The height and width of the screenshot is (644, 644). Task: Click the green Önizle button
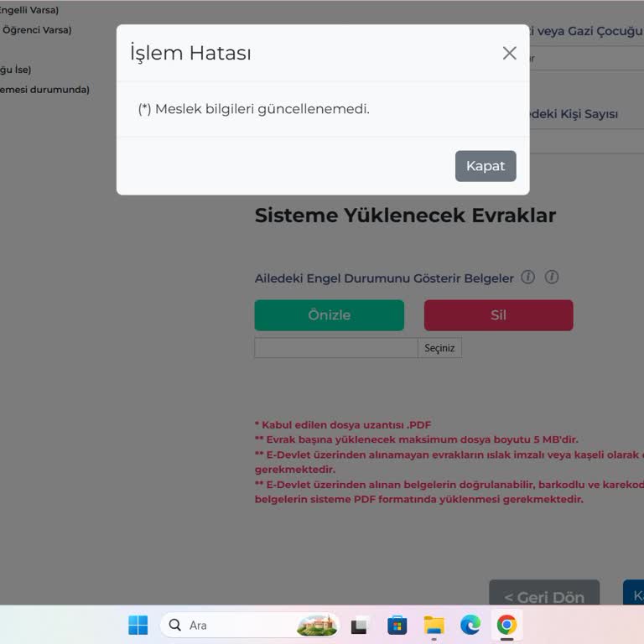(x=329, y=315)
